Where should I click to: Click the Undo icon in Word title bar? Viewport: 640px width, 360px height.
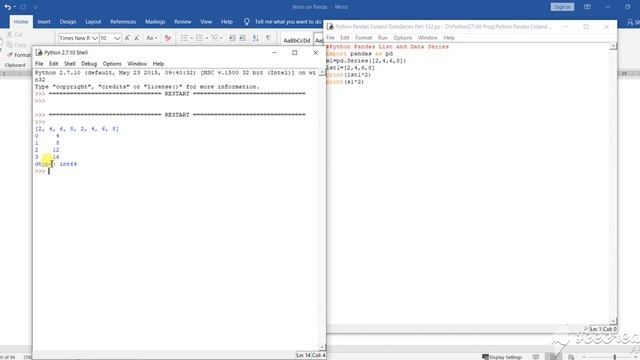(7, 7)
